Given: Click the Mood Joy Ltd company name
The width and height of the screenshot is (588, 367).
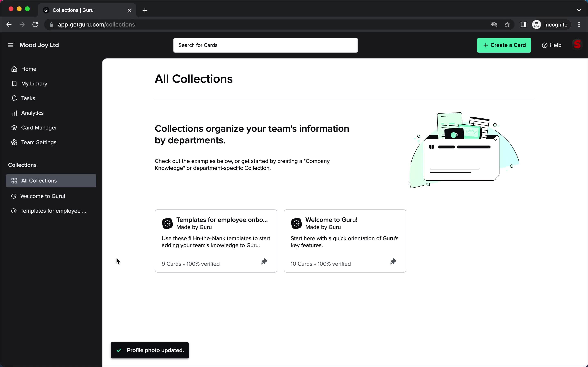Looking at the screenshot, I should (x=39, y=45).
